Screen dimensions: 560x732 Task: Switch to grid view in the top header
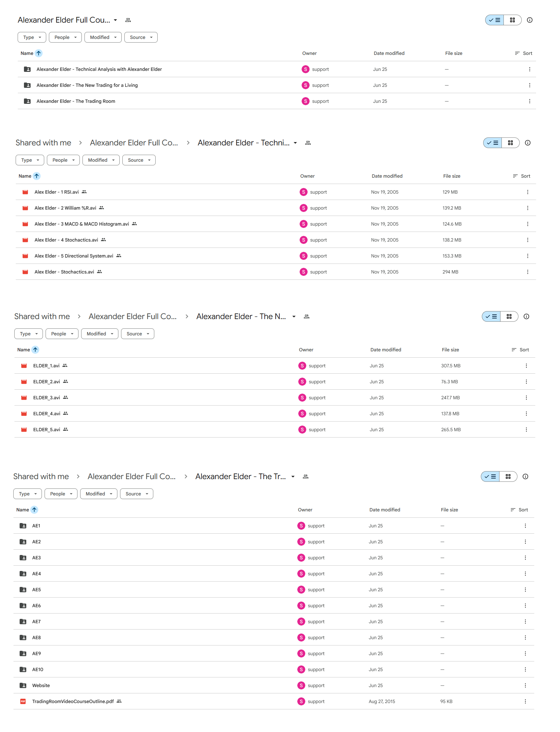point(512,20)
